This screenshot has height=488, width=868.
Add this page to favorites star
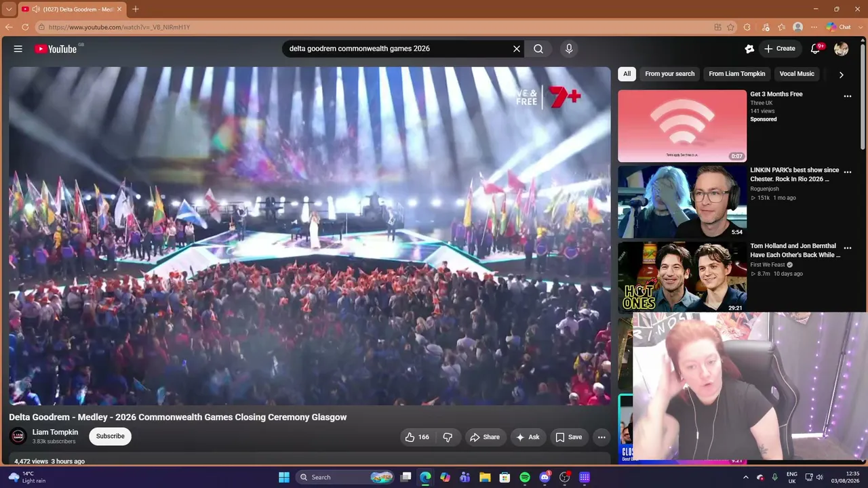pyautogui.click(x=730, y=27)
